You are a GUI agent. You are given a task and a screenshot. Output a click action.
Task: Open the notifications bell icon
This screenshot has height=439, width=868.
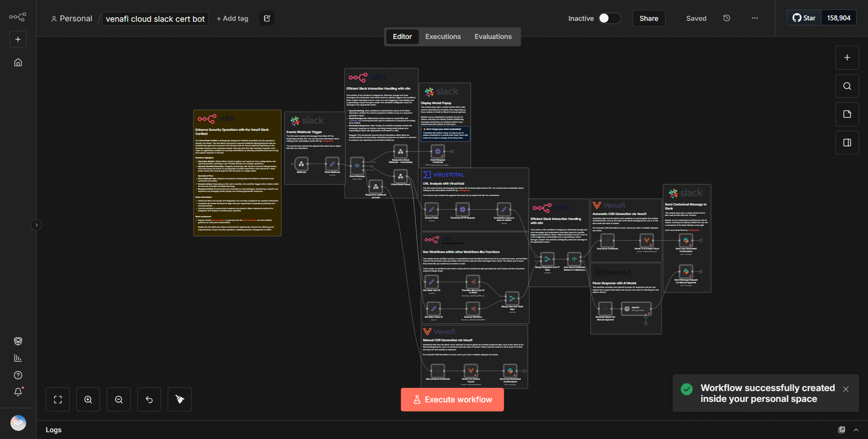click(x=18, y=392)
